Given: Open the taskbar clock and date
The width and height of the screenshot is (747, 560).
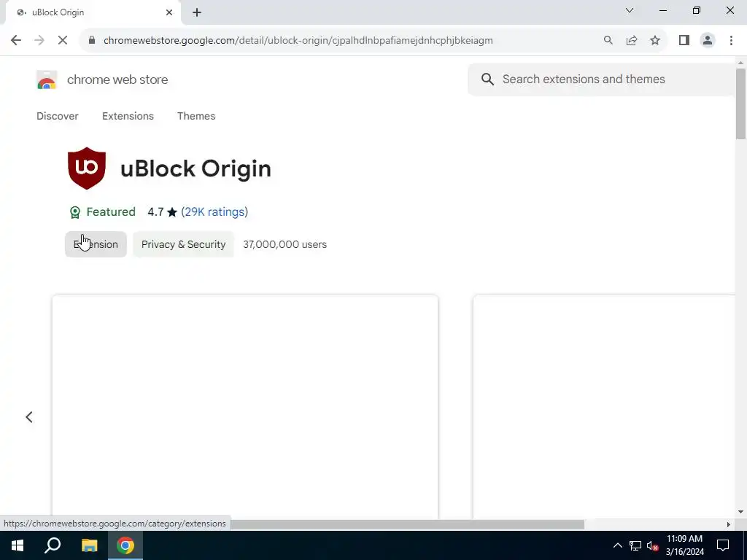Looking at the screenshot, I should point(684,545).
